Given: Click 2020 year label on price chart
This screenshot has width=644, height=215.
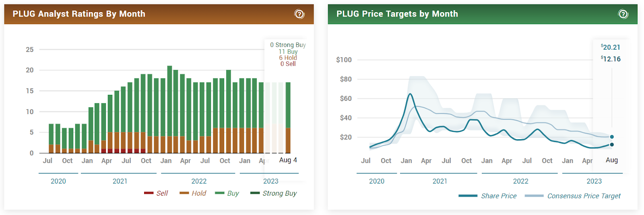Looking at the screenshot, I should pos(377,181).
